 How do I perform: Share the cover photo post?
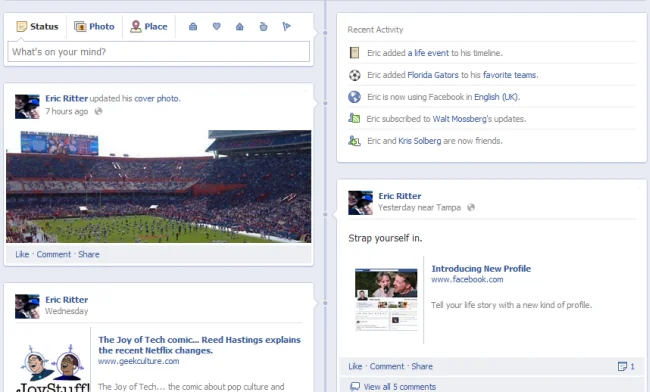[x=89, y=254]
